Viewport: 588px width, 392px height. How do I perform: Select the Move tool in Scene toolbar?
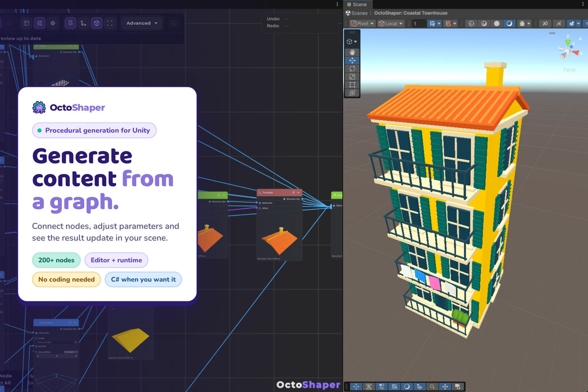pyautogui.click(x=352, y=60)
